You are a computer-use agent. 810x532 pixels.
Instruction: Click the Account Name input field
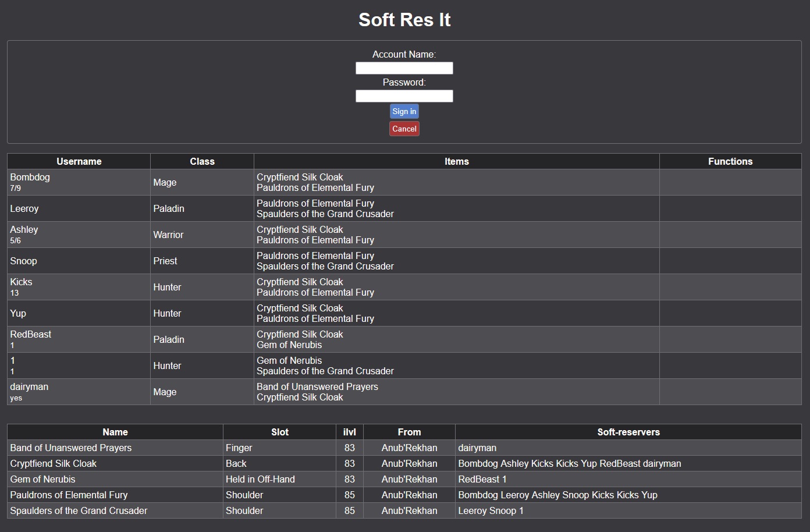pos(404,68)
